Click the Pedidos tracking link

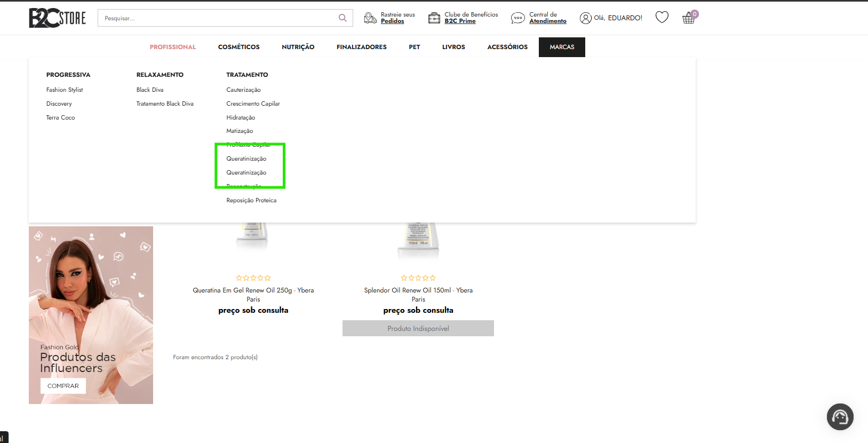(393, 21)
